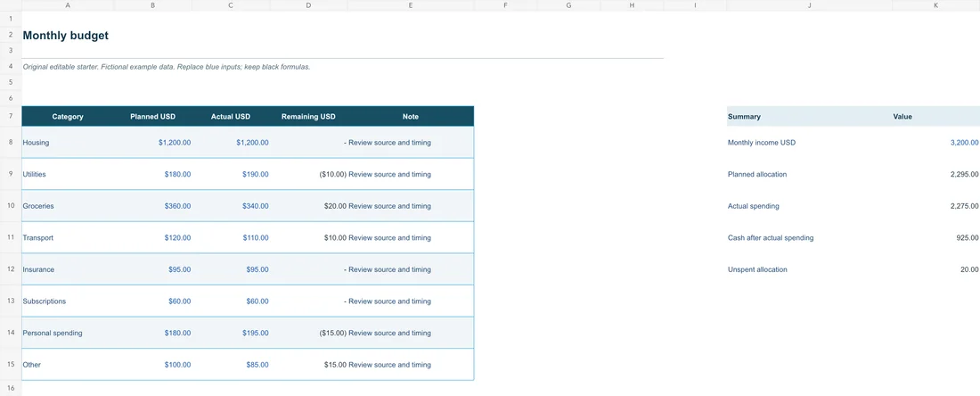Select the Utilities category cell
The width and height of the screenshot is (980, 396).
click(68, 174)
